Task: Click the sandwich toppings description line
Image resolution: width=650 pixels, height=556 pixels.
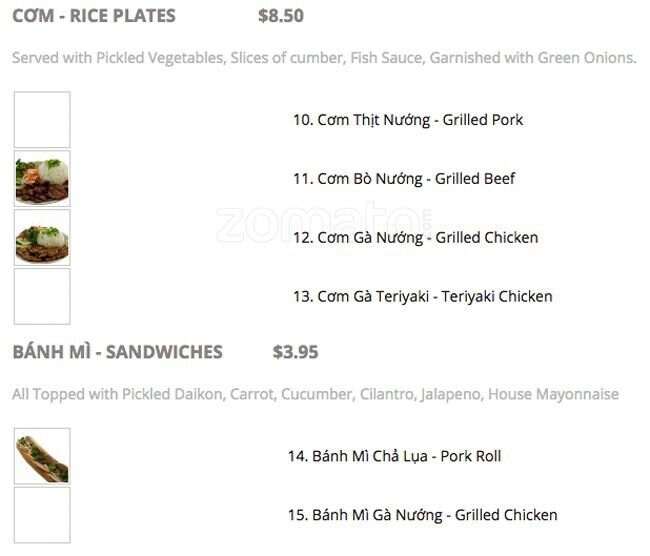Action: [315, 394]
